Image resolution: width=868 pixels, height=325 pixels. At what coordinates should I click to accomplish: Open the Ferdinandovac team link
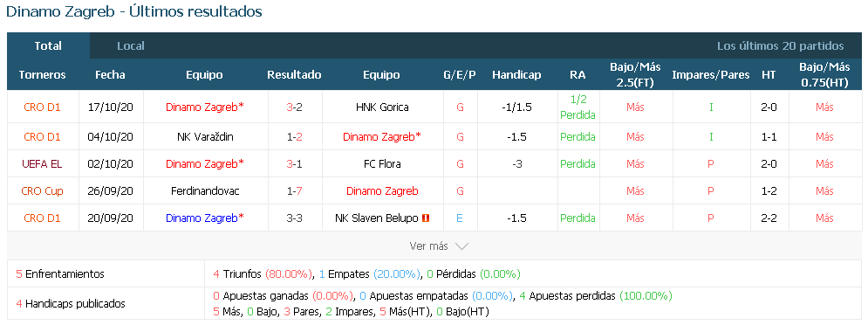click(205, 190)
